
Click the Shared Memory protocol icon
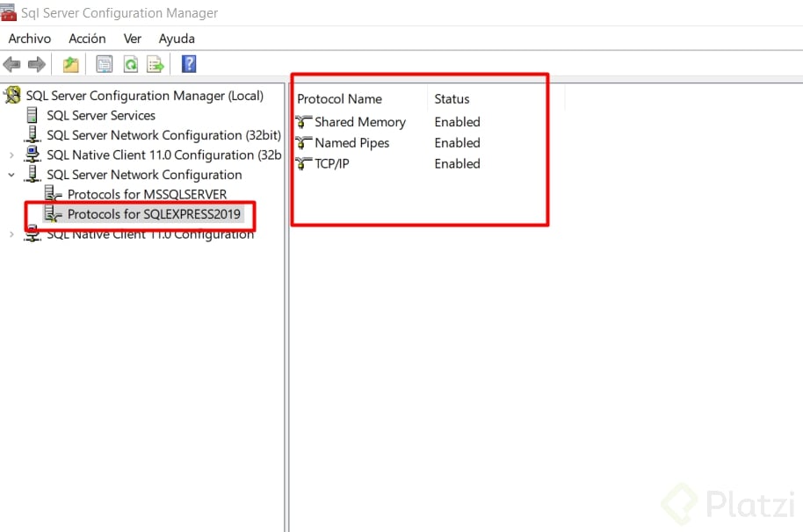click(303, 122)
